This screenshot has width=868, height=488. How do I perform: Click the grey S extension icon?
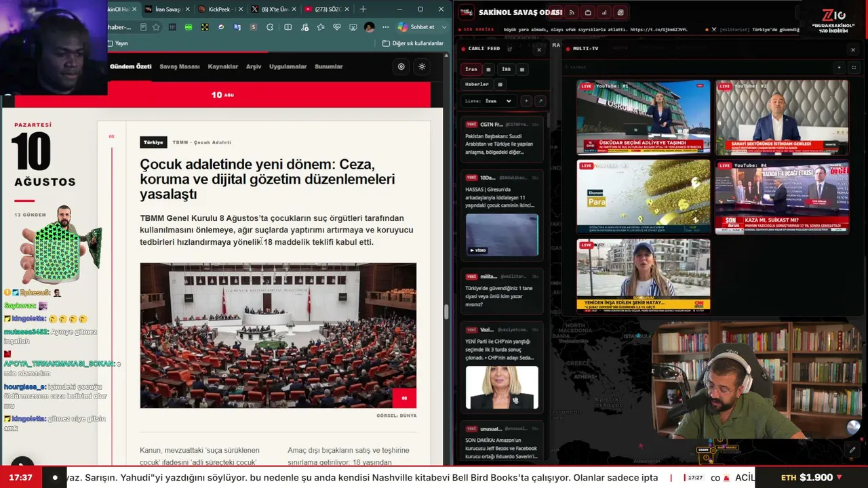(254, 27)
